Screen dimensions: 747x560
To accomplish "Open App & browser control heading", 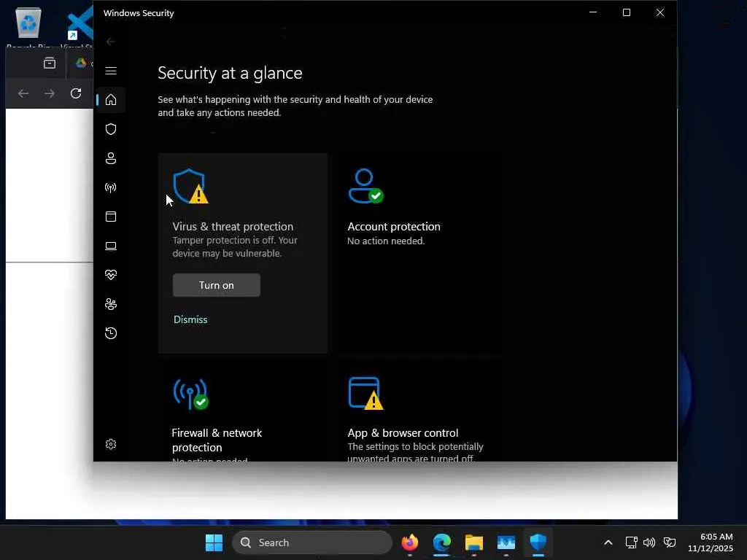I will point(403,433).
